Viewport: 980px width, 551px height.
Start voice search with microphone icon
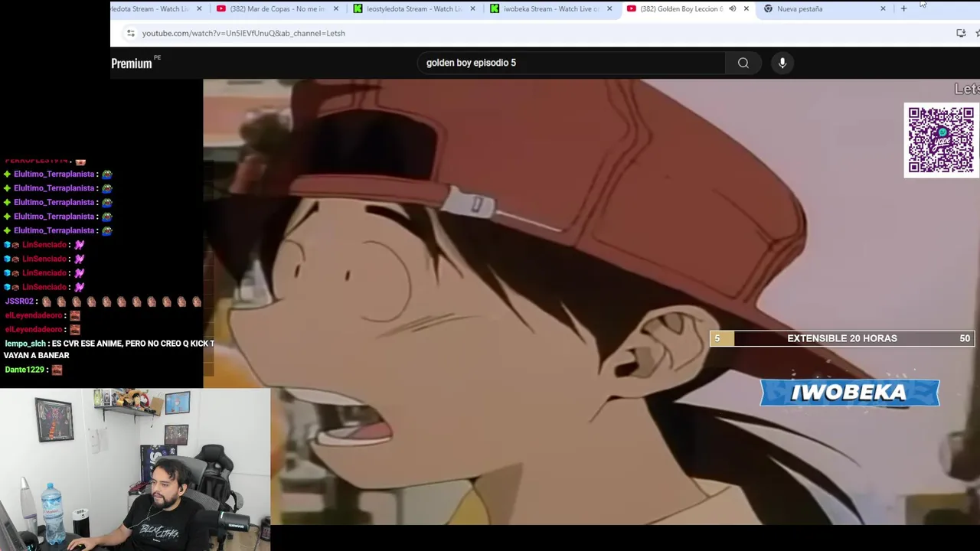(782, 63)
